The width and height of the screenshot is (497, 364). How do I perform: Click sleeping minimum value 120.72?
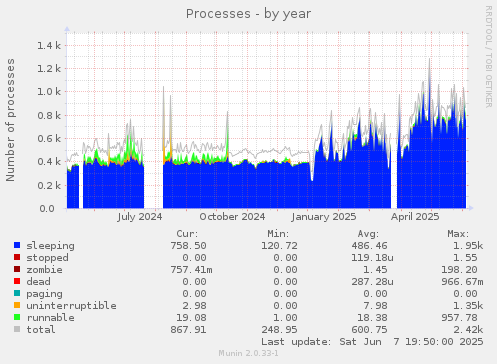pyautogui.click(x=279, y=246)
